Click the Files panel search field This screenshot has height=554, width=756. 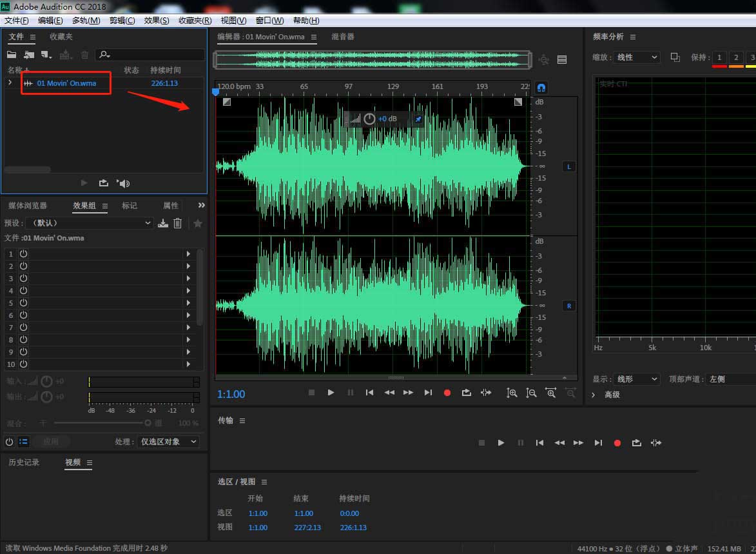click(155, 55)
